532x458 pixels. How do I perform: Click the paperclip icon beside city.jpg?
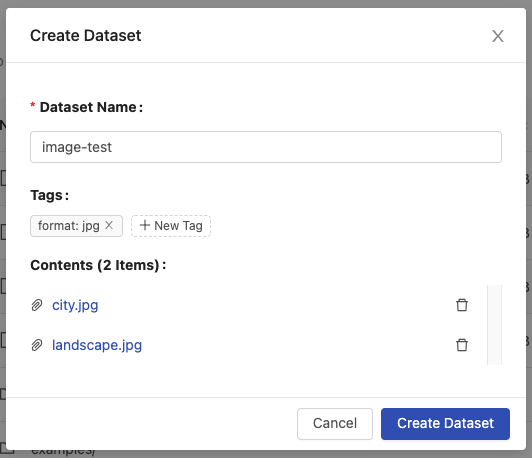(x=37, y=305)
